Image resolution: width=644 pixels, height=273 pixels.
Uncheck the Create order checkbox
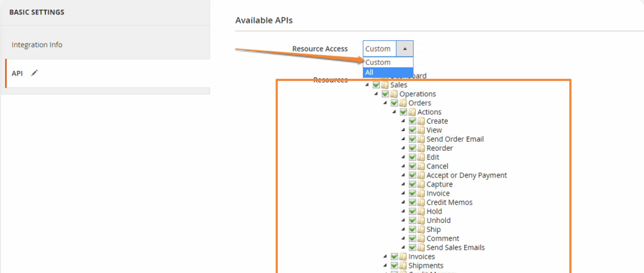412,121
